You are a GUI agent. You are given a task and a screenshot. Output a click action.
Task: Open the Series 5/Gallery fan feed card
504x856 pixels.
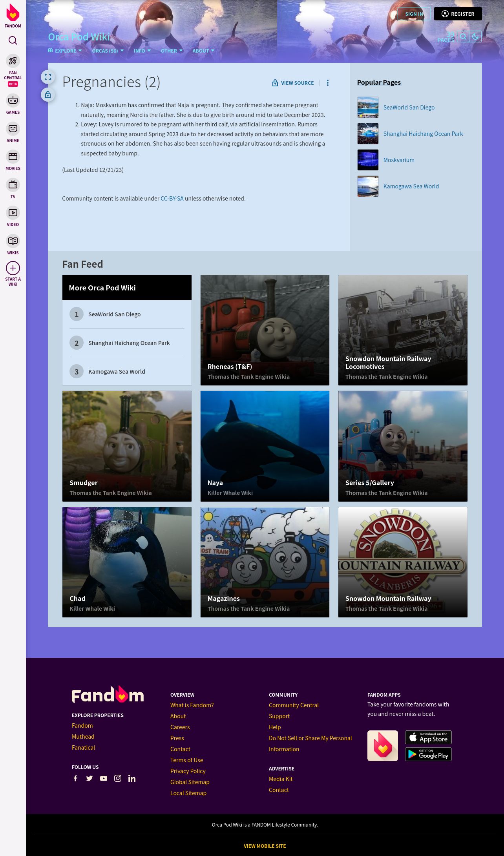click(x=403, y=446)
